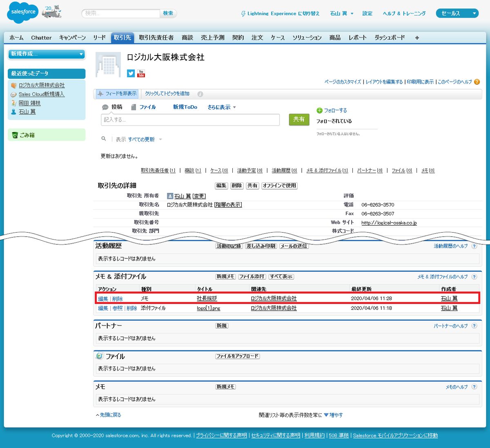Viewport: 490px width, 448px height.
Task: Click the 検索 search button
Action: (168, 13)
